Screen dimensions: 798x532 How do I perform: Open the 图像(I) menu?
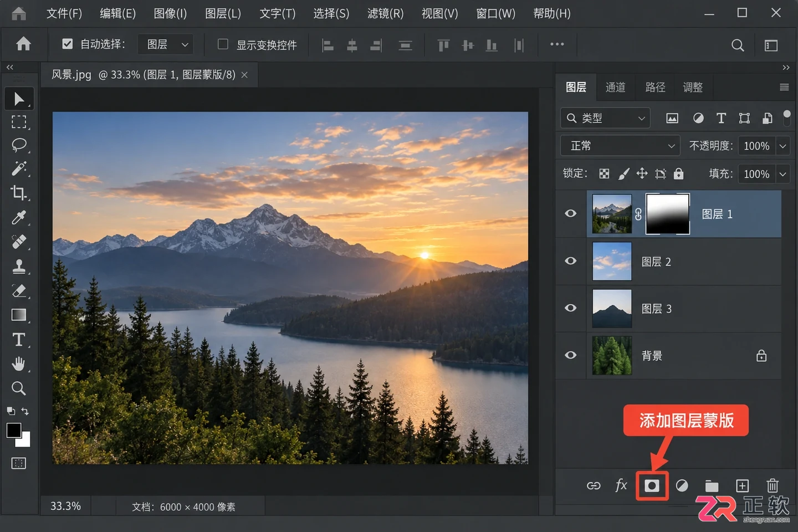coord(170,13)
